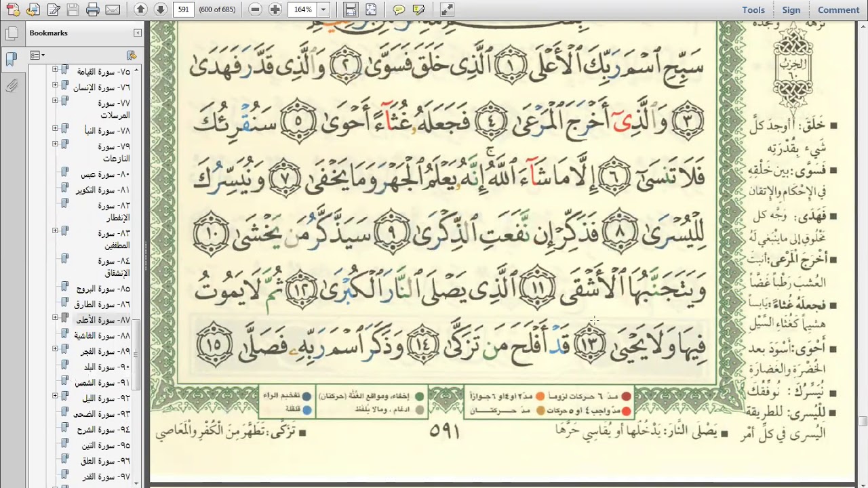Expand bookmark ٨٣ سورة المطففين
This screenshot has width=868, height=488.
(x=55, y=231)
